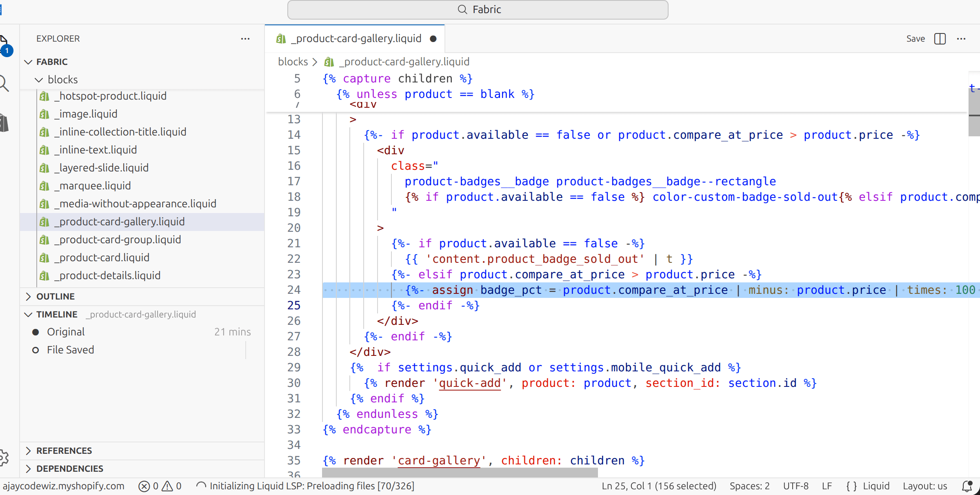Image resolution: width=980 pixels, height=495 pixels.
Task: Open _layered-slide.liquid file
Action: point(142,168)
